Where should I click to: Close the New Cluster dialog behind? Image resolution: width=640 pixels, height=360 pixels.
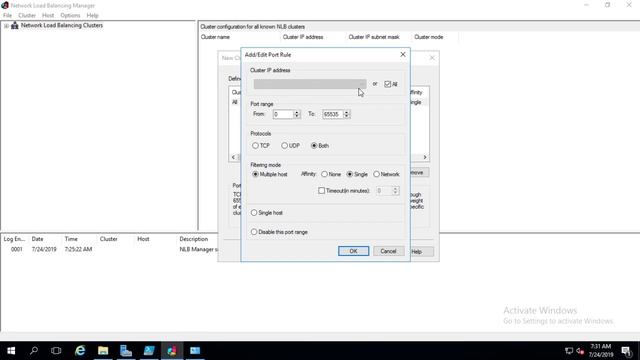click(x=432, y=58)
